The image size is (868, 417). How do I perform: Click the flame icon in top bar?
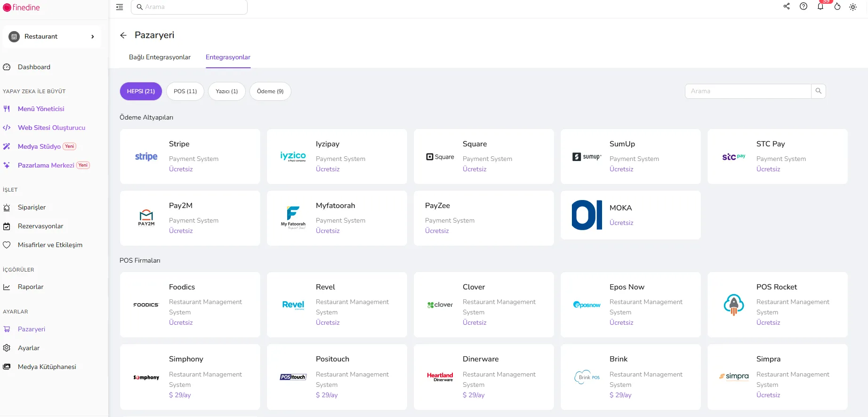(837, 7)
